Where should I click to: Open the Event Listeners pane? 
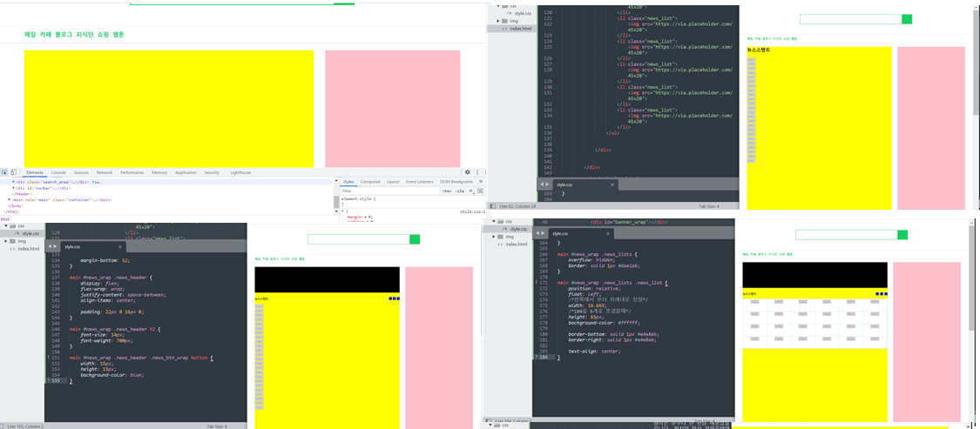420,182
